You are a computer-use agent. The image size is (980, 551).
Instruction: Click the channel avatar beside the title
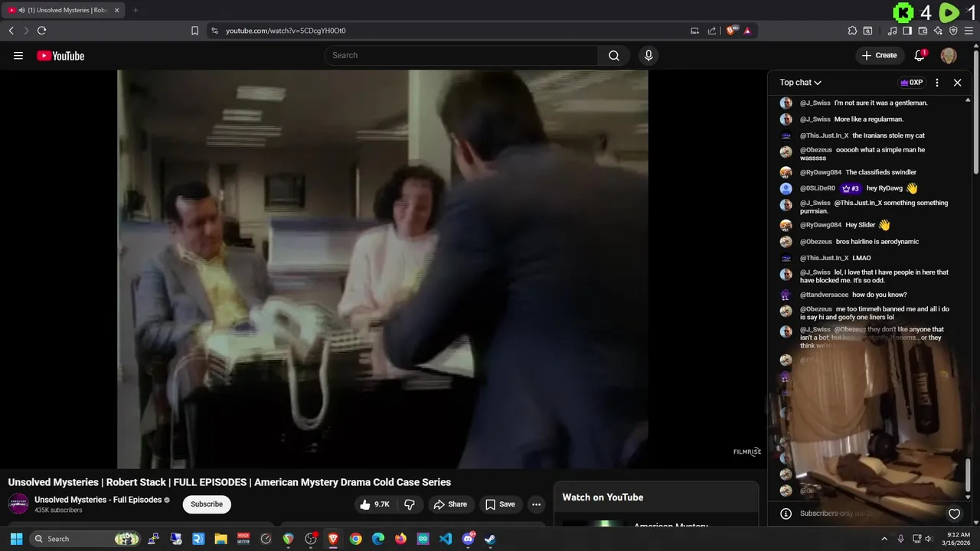(18, 504)
